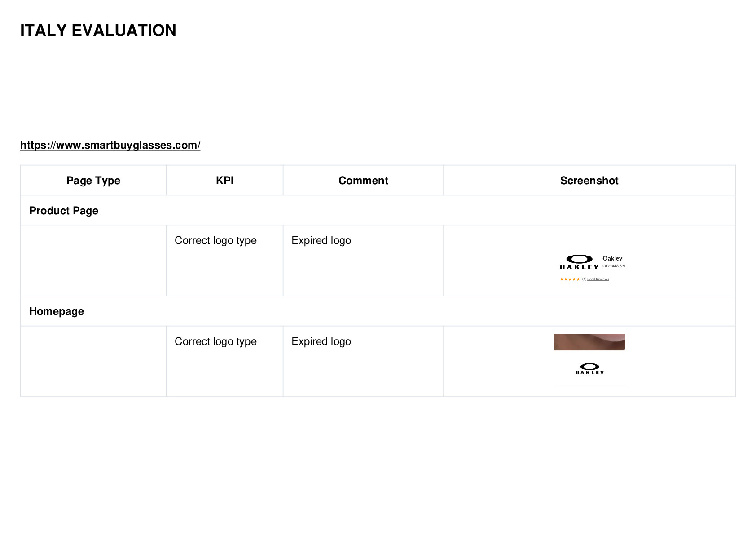Open the Read Reviews link
Screen dimensions: 756x535
coord(598,279)
